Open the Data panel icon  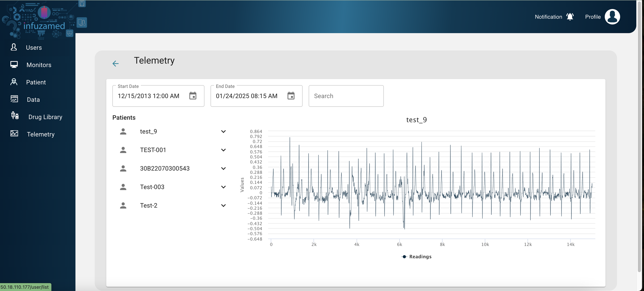tap(14, 99)
